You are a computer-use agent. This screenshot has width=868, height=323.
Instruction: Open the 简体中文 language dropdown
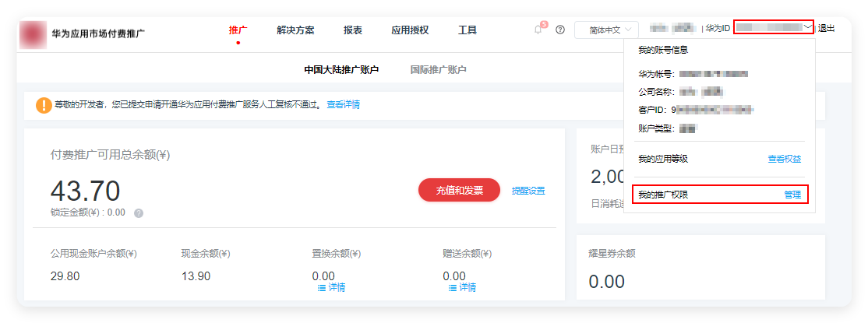tap(606, 30)
